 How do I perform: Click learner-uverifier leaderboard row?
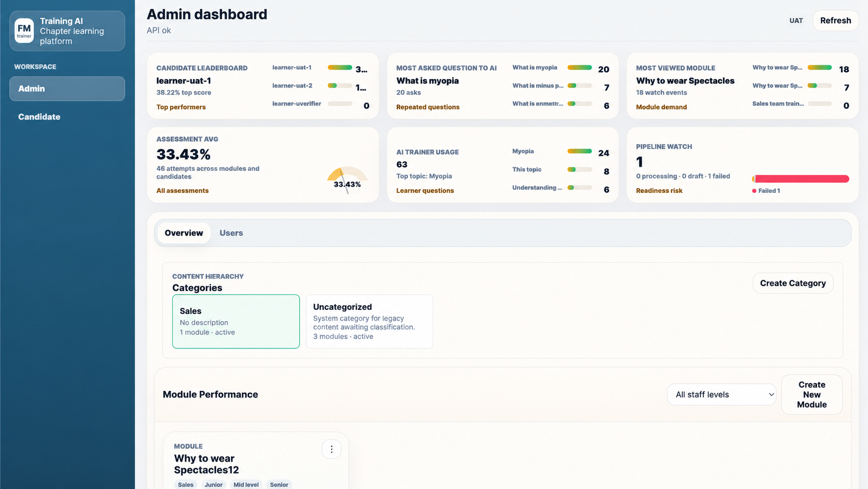(321, 104)
